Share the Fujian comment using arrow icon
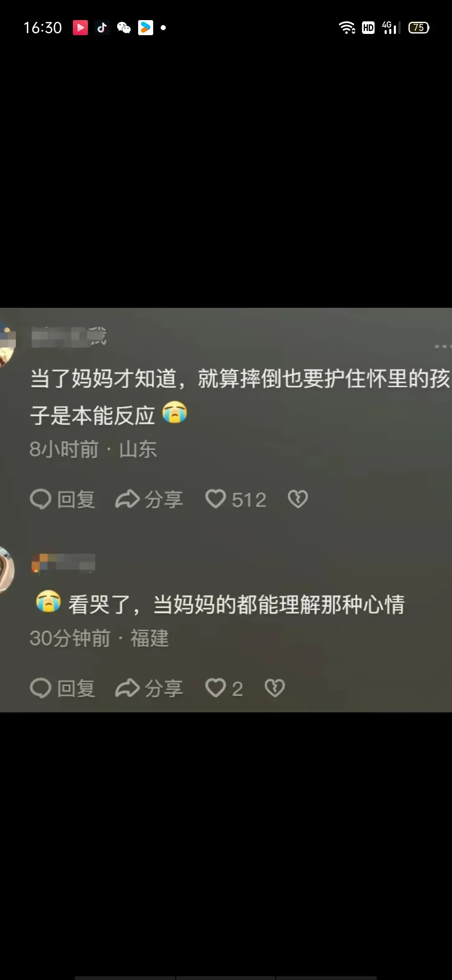Viewport: 452px width, 980px height. [x=149, y=688]
